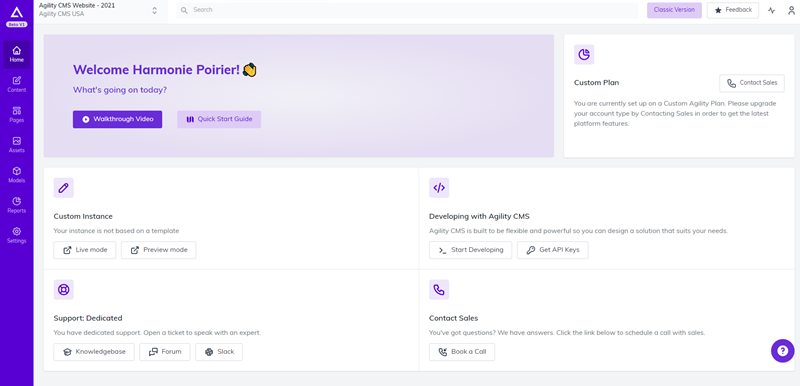The height and width of the screenshot is (386, 800).
Task: Click the "Developing with Agility CMS" heading
Action: coord(480,216)
